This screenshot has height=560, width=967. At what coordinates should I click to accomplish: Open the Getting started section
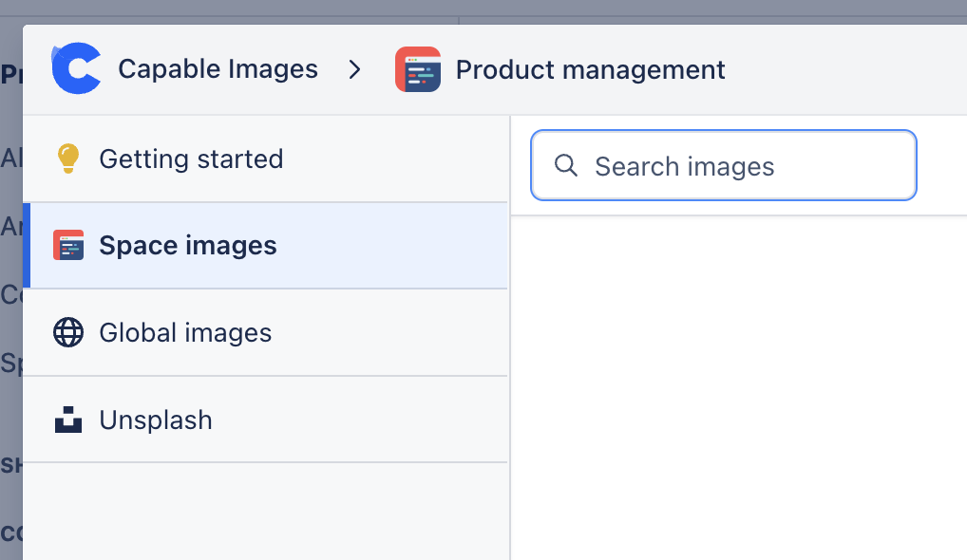tap(190, 159)
